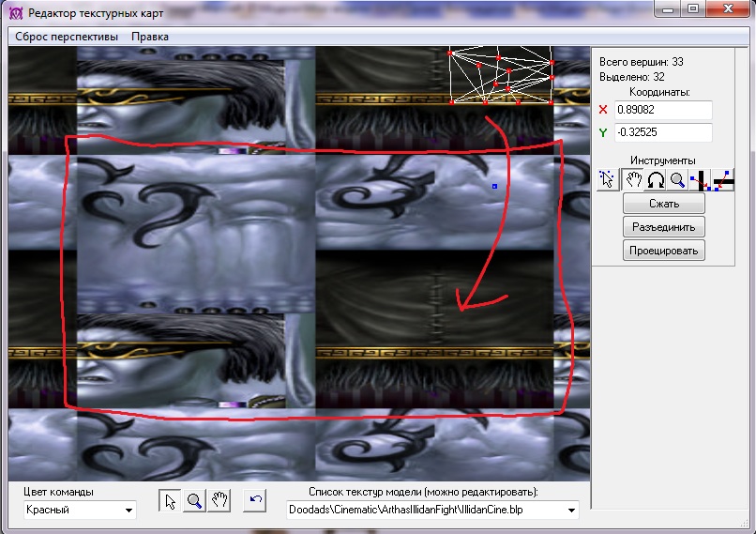Click the 'Цвет команды' label
Viewport: 756px width, 534px height.
(58, 492)
